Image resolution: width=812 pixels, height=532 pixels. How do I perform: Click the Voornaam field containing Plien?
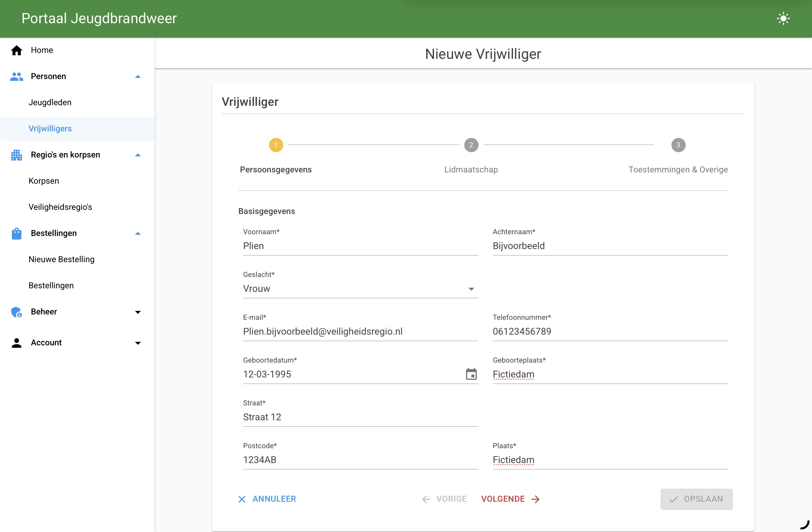pyautogui.click(x=361, y=246)
